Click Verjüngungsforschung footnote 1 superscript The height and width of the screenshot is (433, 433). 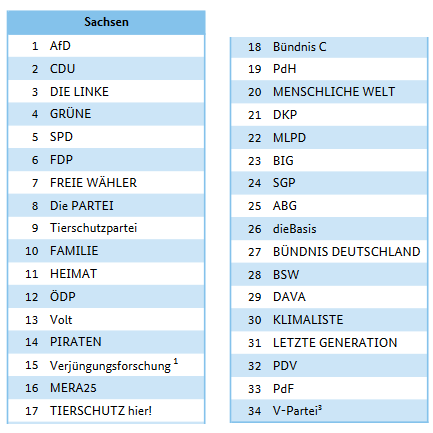[x=176, y=361]
